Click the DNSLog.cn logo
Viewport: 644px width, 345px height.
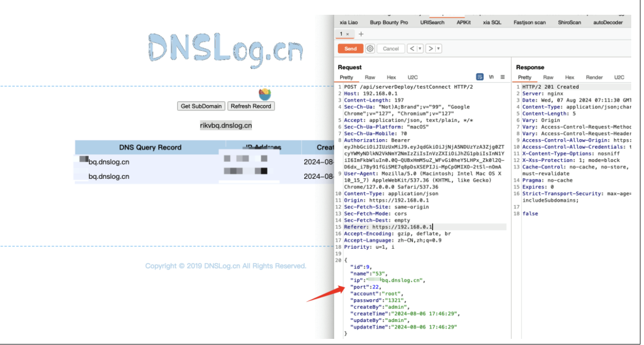tap(225, 50)
